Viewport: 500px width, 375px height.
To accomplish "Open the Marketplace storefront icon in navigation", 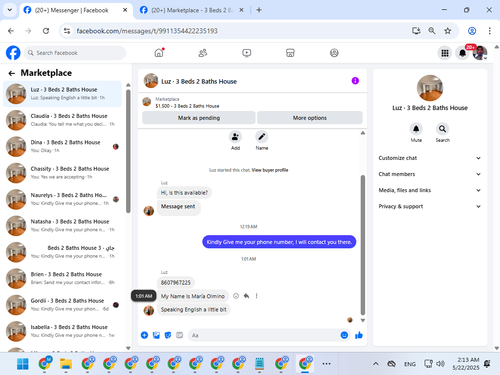I will (290, 53).
